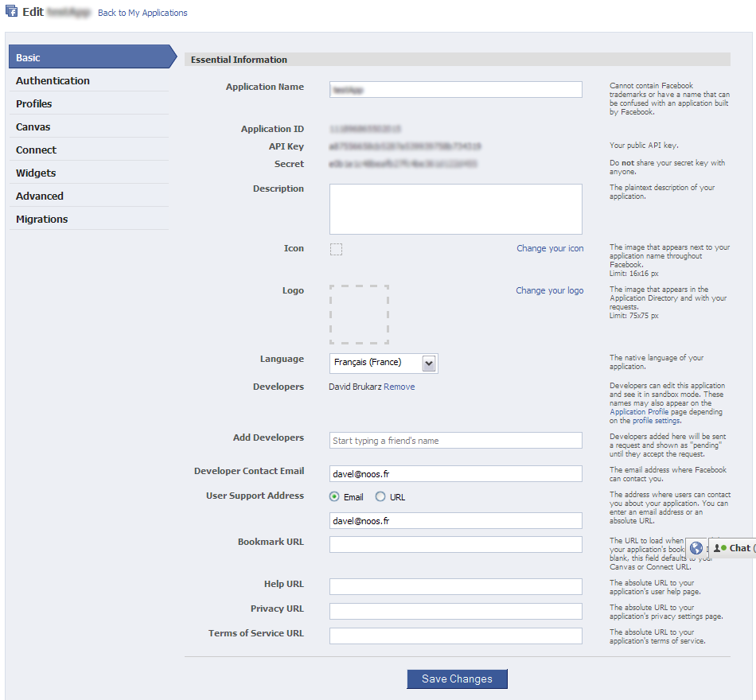Click the empty logo placeholder box
Viewport: 756px width, 700px height.
pyautogui.click(x=359, y=314)
